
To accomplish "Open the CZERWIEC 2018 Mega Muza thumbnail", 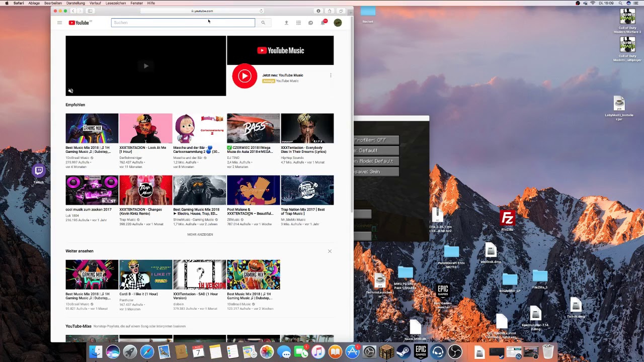I will 253,128.
